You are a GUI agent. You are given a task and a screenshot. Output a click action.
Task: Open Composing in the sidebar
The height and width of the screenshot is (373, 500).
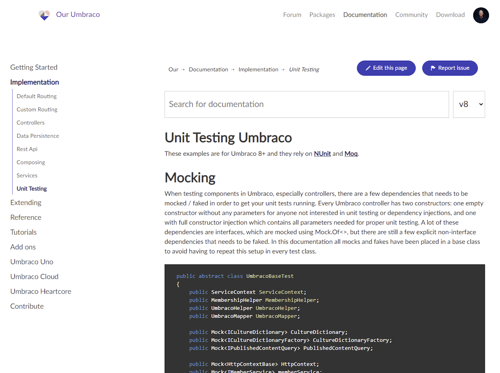pyautogui.click(x=31, y=162)
